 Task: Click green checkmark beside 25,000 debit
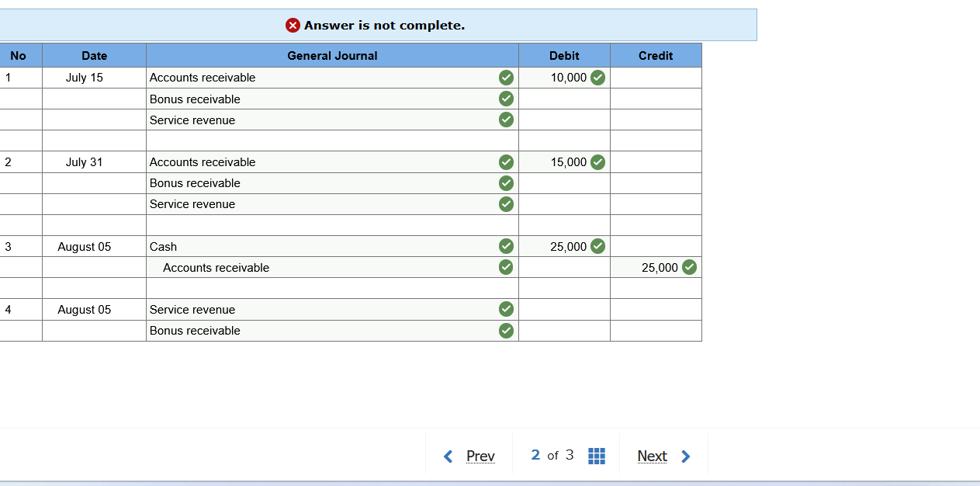(x=597, y=246)
